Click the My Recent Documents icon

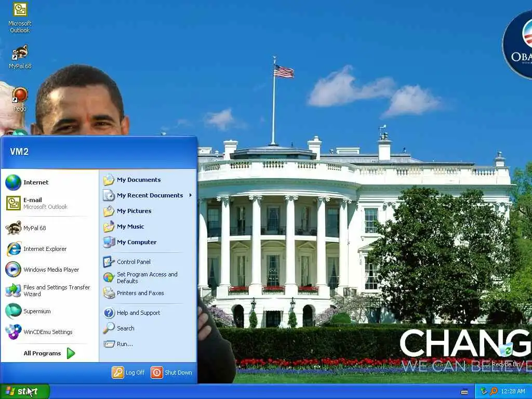click(109, 195)
